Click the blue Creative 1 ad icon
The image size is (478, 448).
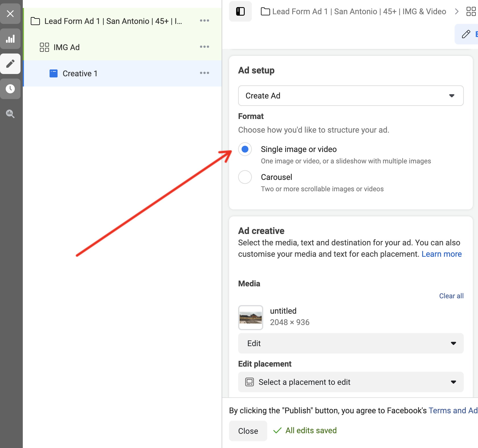(54, 73)
